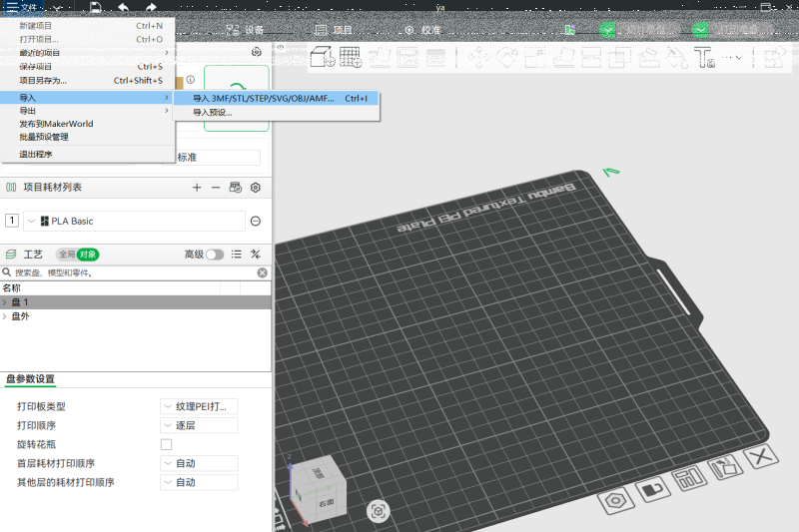Click the Add model cube icon
This screenshot has height=532, width=799.
click(x=323, y=58)
